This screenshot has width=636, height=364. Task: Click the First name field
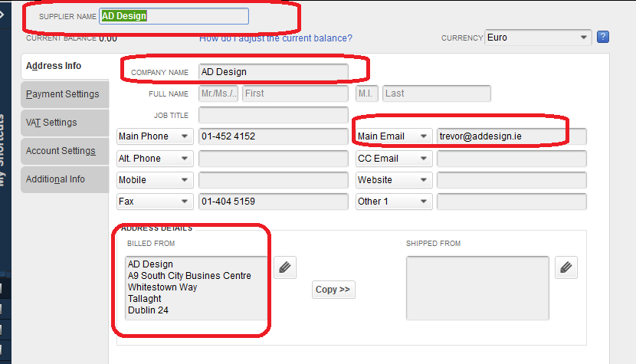pyautogui.click(x=295, y=93)
